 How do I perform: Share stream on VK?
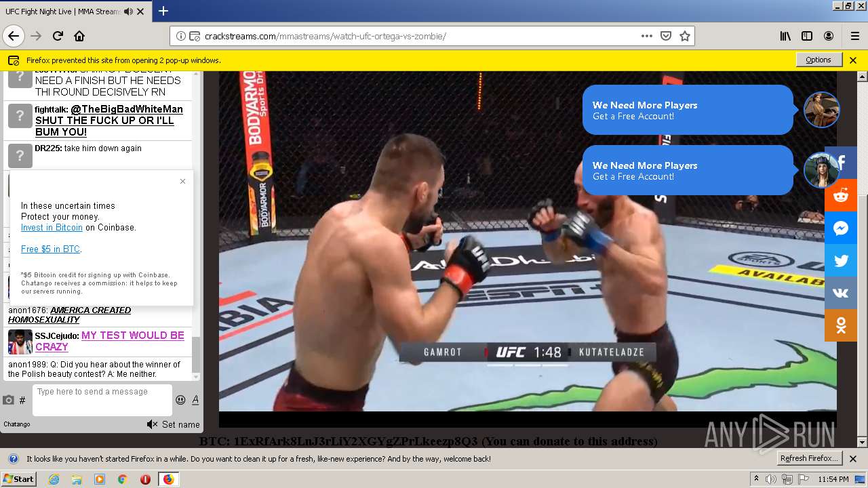pos(841,293)
